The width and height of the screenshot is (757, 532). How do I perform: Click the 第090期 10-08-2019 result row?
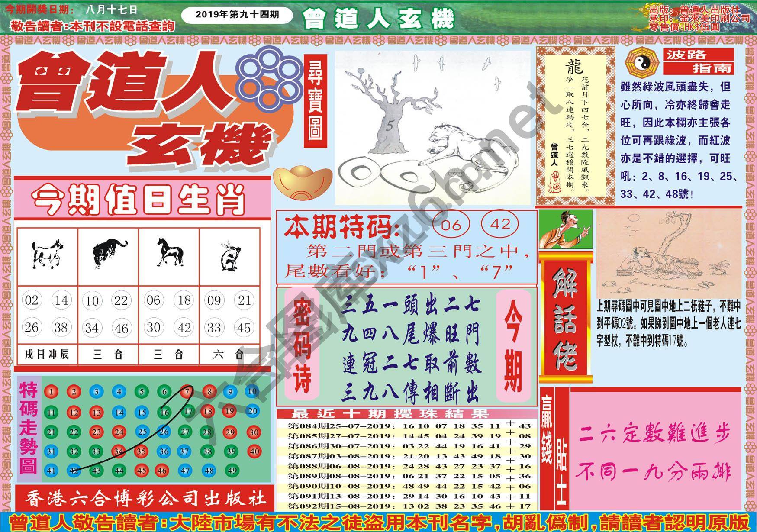[x=409, y=486]
